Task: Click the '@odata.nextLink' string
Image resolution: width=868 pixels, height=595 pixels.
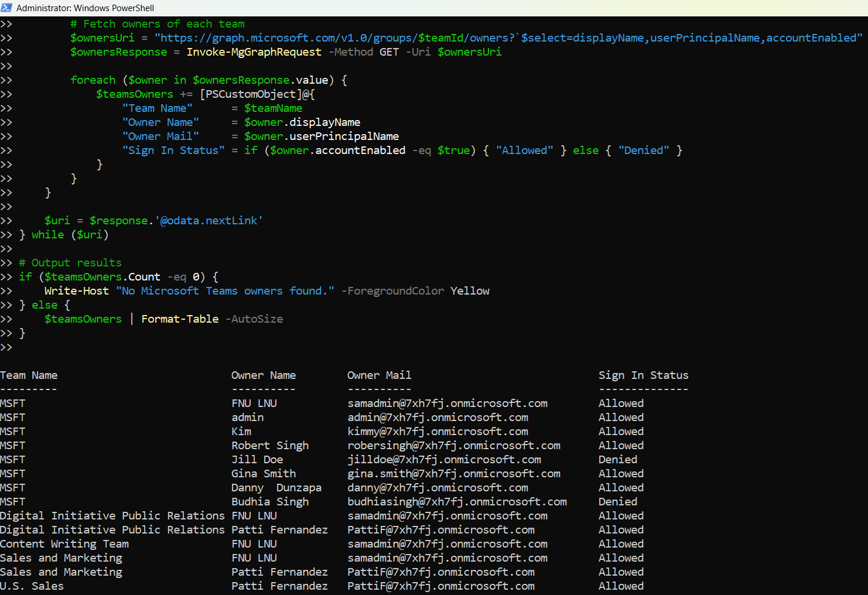Action: [x=209, y=221]
